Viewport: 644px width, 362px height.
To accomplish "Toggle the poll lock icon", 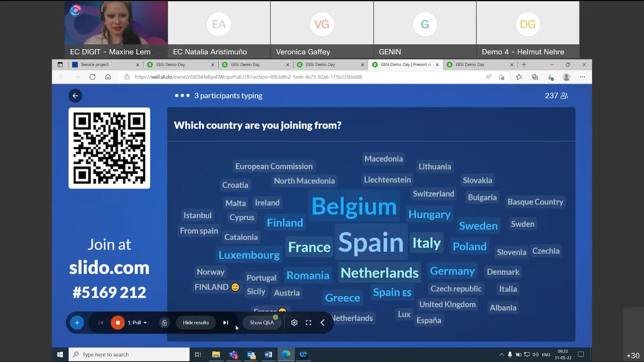I will [x=164, y=323].
